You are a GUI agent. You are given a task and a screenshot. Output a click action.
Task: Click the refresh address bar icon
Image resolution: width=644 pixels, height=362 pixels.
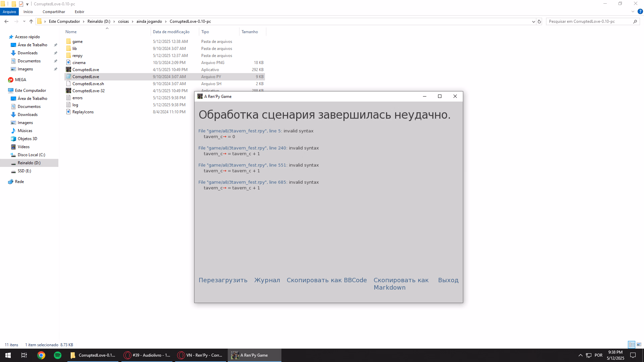pyautogui.click(x=539, y=21)
